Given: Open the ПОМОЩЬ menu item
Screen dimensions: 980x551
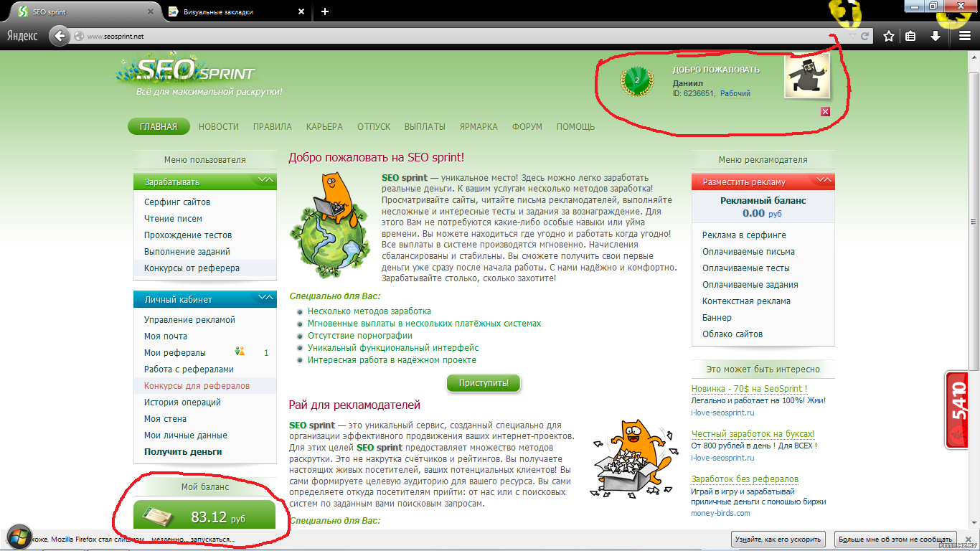Looking at the screenshot, I should pyautogui.click(x=576, y=126).
